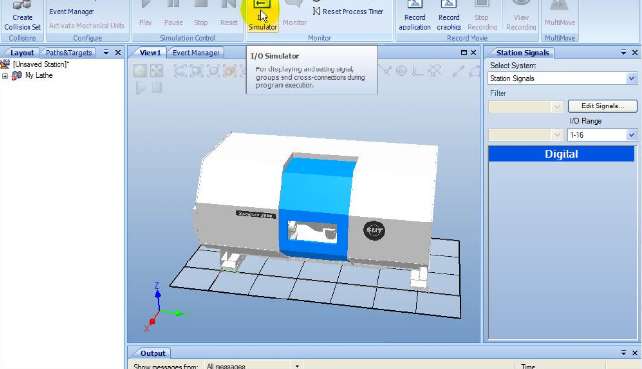
Task: Switch to the Paths&Targets tab
Action: pyautogui.click(x=68, y=52)
